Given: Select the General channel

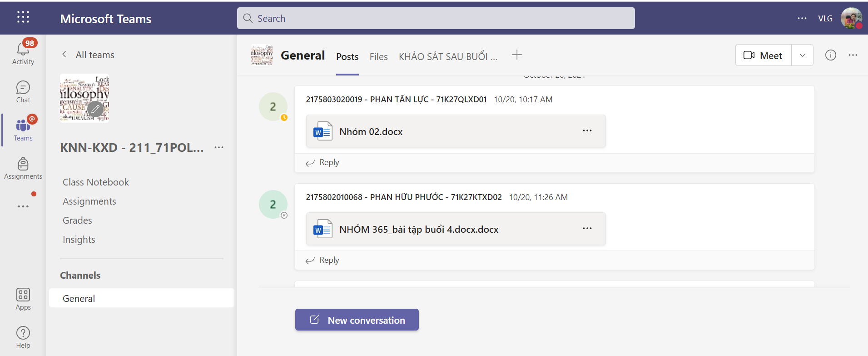Looking at the screenshot, I should [x=142, y=298].
